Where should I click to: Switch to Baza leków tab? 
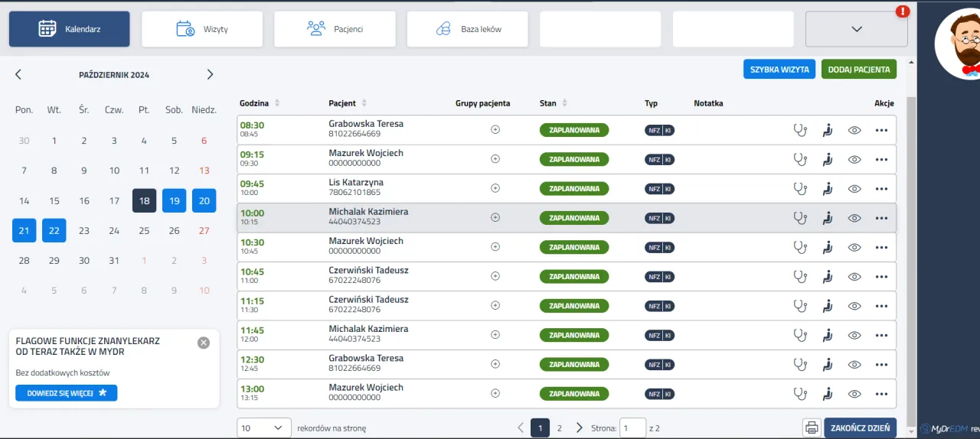[468, 29]
